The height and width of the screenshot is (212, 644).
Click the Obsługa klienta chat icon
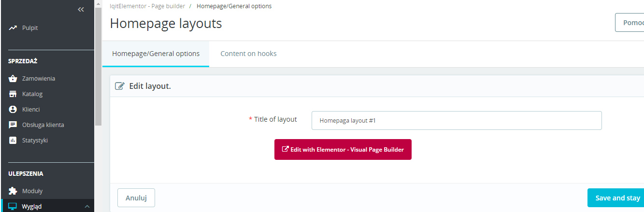[x=13, y=125]
